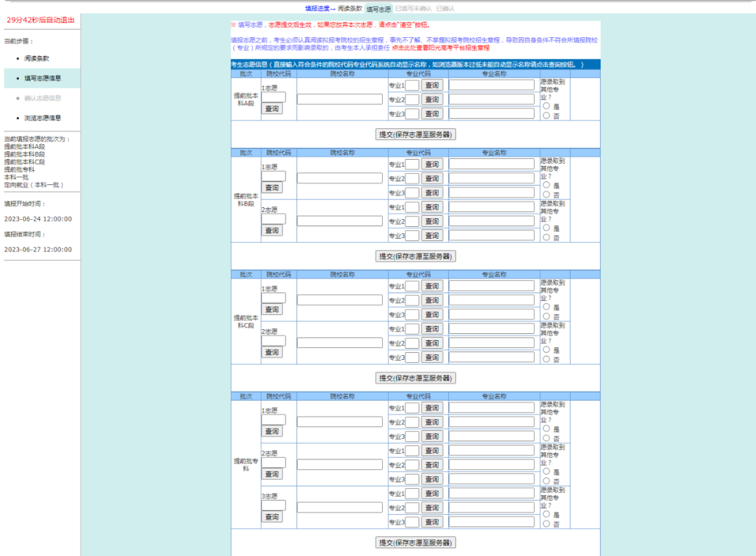
Task: Submit 提前批本科A段 with 提交(保存志愿至服务器)
Action: coord(415,134)
